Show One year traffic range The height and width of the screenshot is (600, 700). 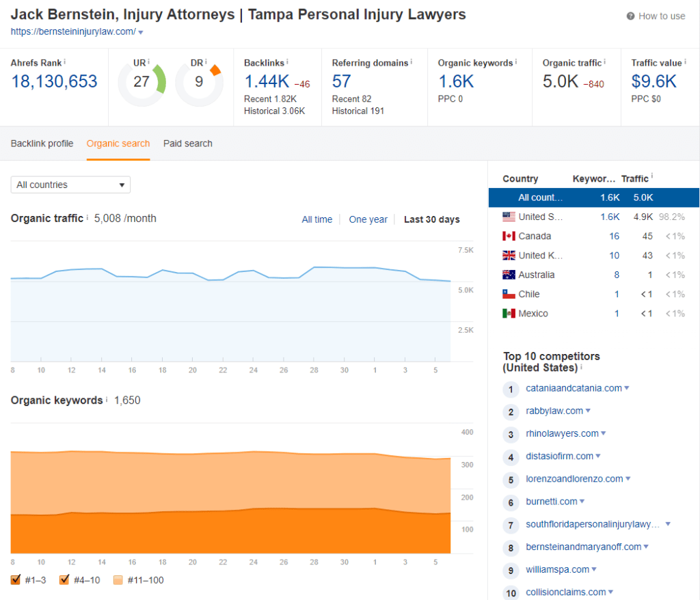click(x=368, y=219)
